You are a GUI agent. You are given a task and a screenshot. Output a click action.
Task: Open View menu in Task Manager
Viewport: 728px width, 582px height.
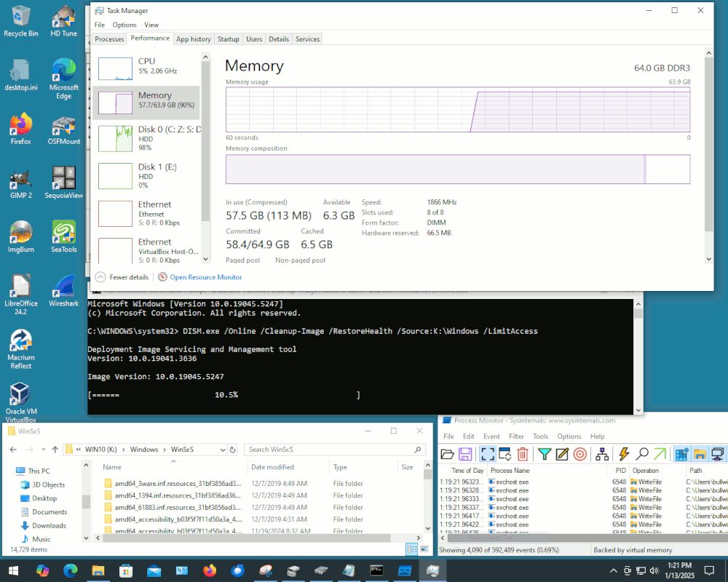point(151,25)
